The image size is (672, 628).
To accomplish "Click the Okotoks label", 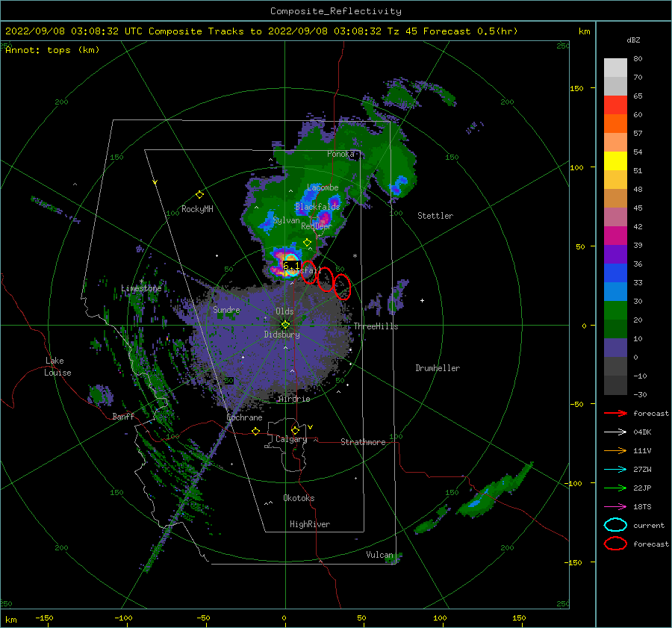I will click(299, 498).
